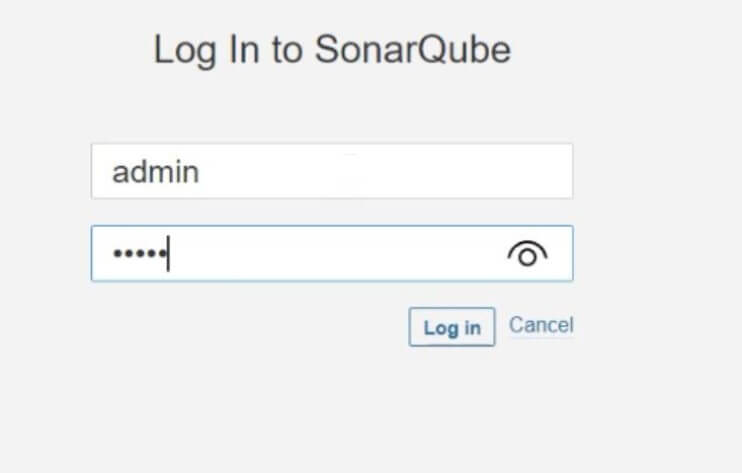Image resolution: width=742 pixels, height=473 pixels.
Task: Reveal the password with the eye icon
Action: (x=527, y=254)
